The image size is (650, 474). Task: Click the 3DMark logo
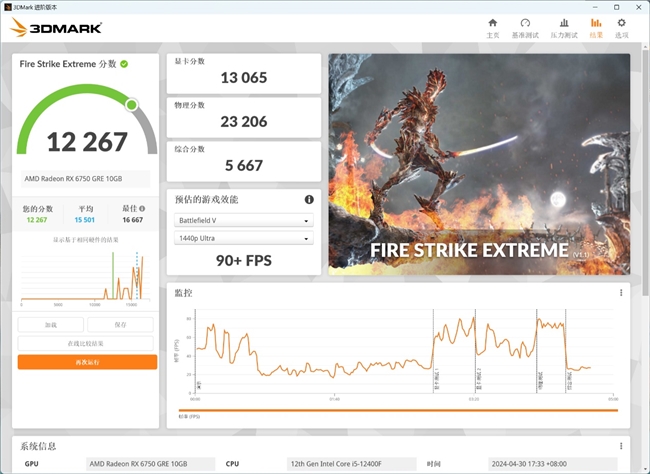(x=56, y=27)
